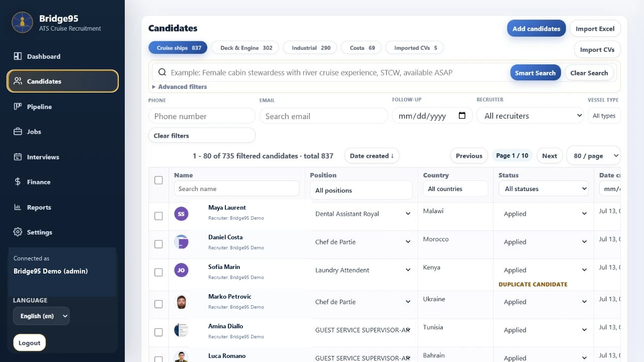Open the All statuses filter dropdown

tap(544, 189)
